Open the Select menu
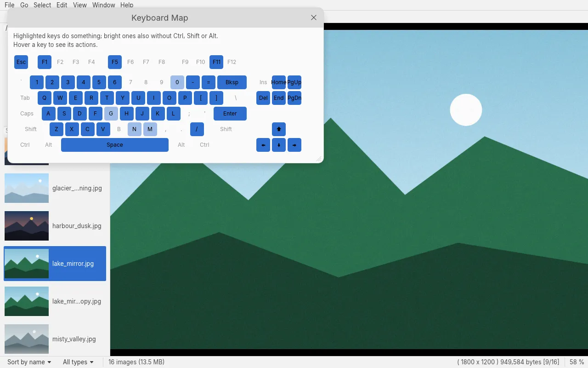 42,5
